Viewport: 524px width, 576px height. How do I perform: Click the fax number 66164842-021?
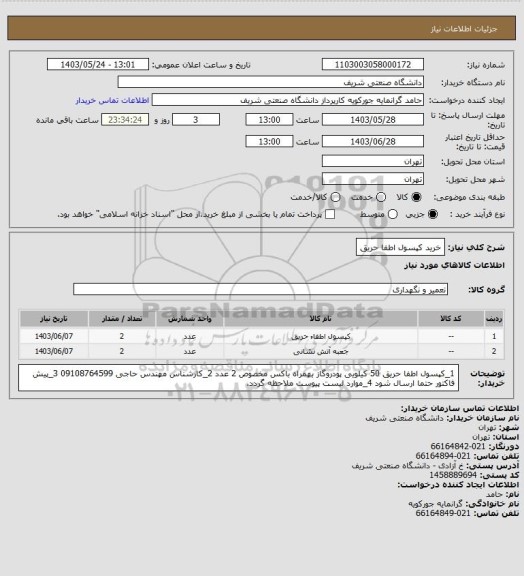[457, 446]
